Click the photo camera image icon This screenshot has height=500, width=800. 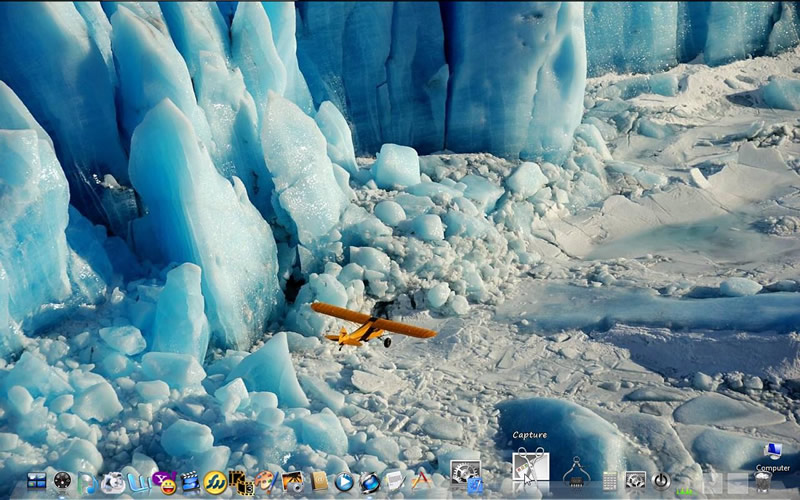coord(292,482)
